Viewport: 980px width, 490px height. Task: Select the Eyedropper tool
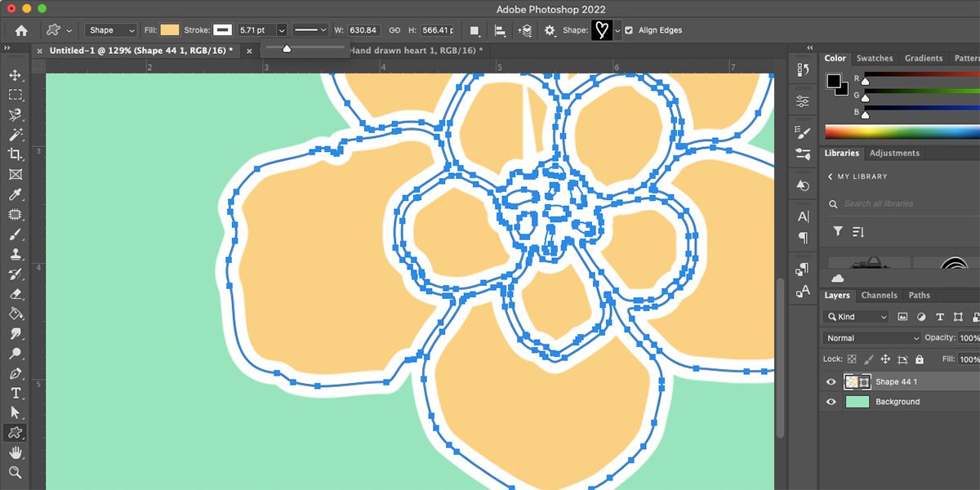tap(16, 194)
